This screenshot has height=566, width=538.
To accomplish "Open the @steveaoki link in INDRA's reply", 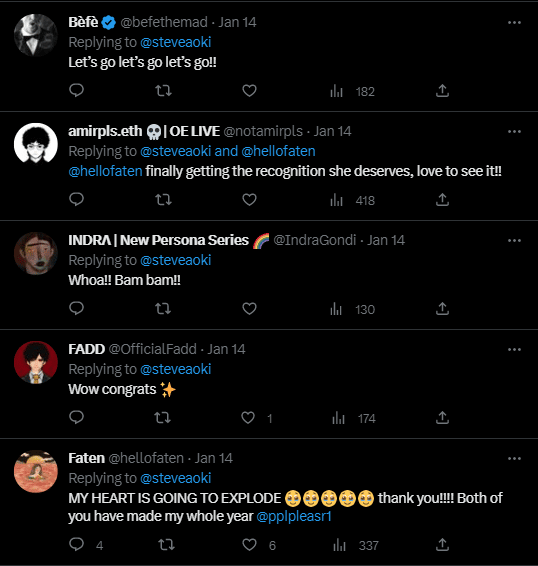I will tap(175, 260).
